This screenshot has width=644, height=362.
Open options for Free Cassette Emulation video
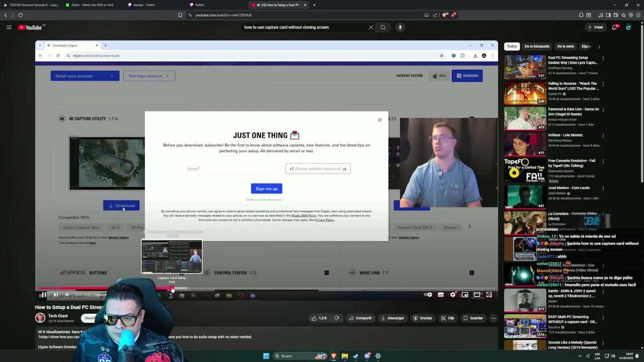603,161
